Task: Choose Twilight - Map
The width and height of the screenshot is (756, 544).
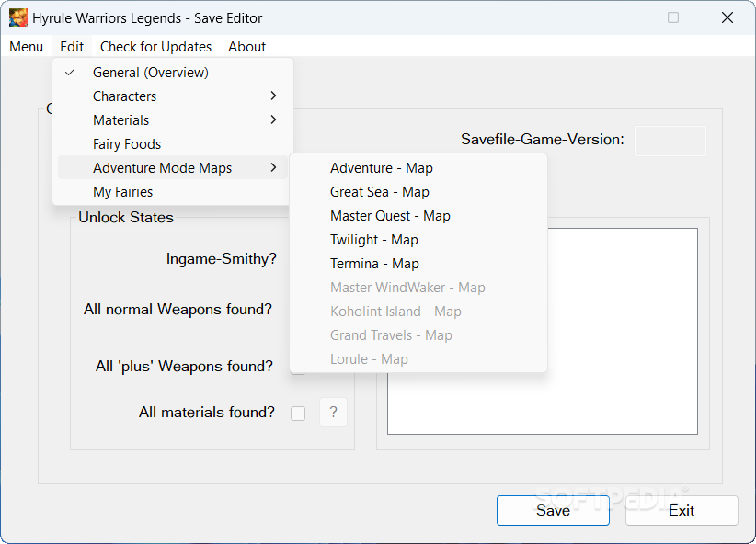Action: click(x=418, y=240)
